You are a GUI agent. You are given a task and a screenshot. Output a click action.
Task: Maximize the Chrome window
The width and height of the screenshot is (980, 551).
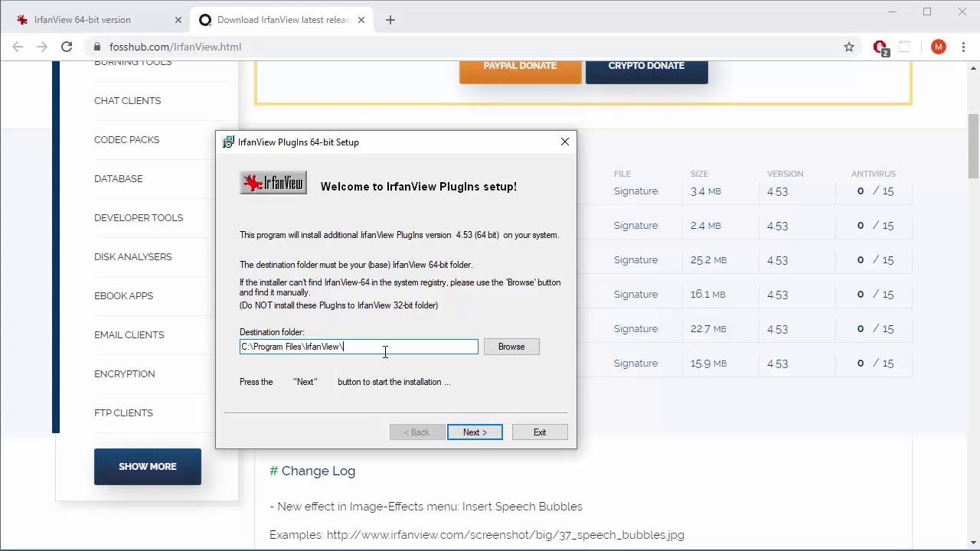click(927, 11)
